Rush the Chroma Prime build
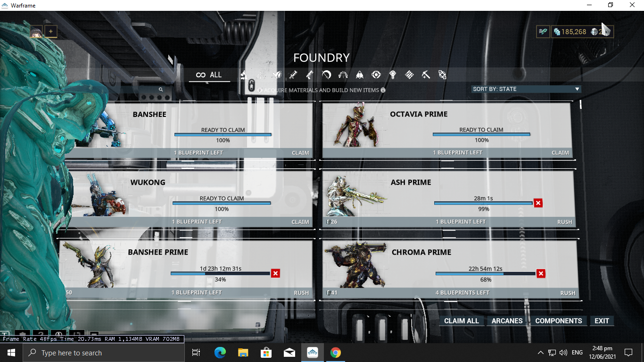This screenshot has width=644, height=362. point(568,293)
